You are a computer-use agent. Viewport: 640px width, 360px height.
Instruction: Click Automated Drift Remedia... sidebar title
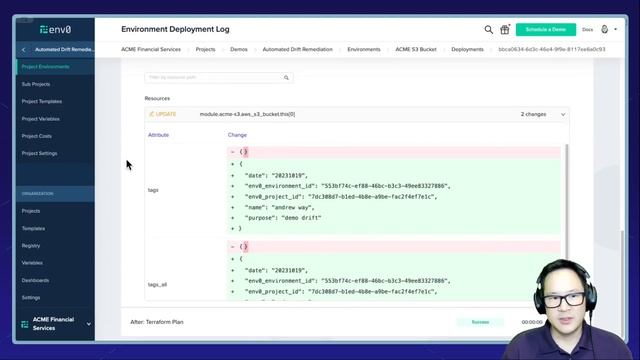pyautogui.click(x=64, y=49)
